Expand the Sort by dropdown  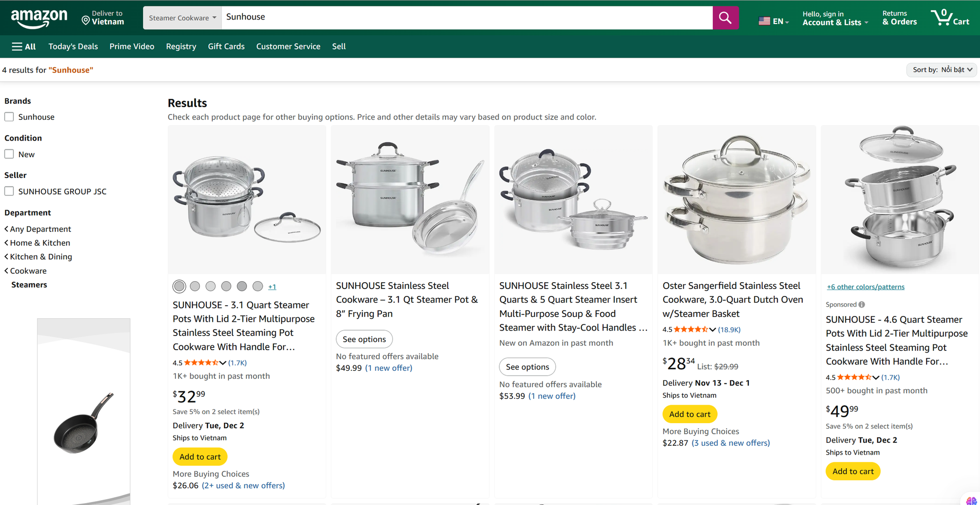coord(942,70)
